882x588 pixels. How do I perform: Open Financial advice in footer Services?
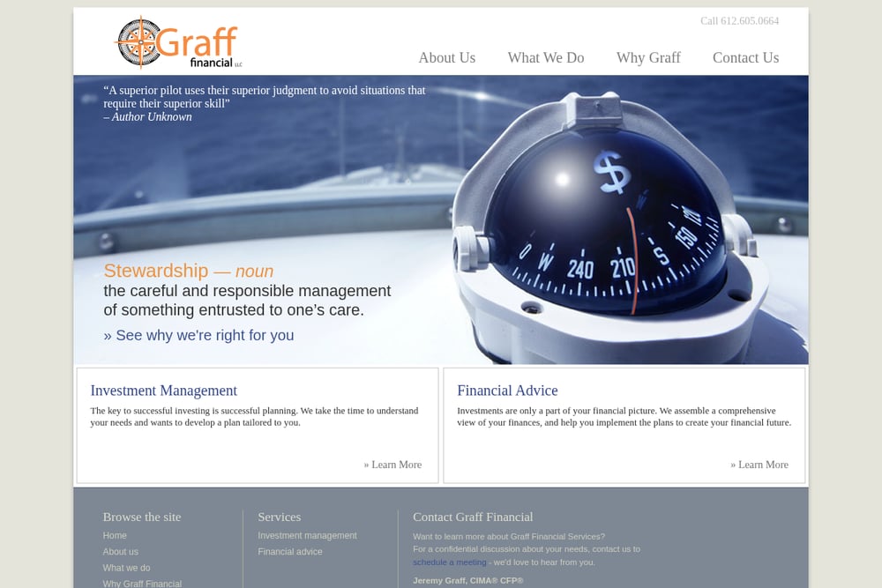coord(290,552)
